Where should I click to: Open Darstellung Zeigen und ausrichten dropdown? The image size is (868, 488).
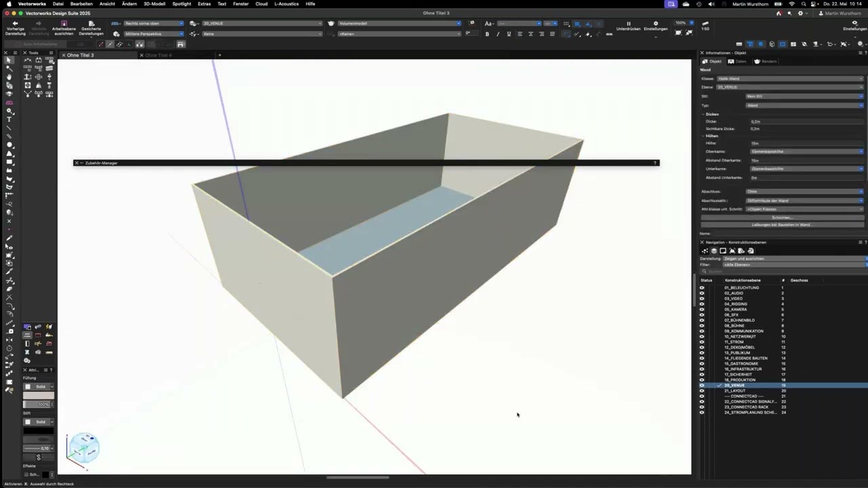point(795,258)
